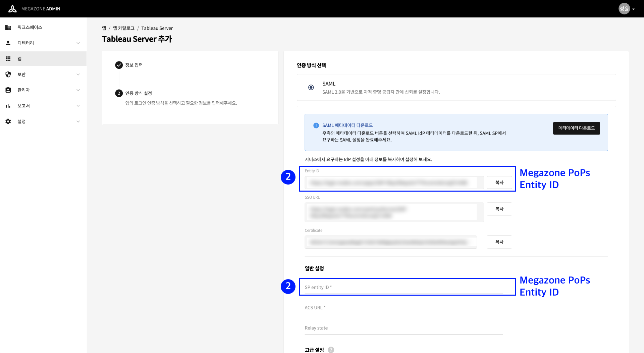The width and height of the screenshot is (644, 353).
Task: Click the 보고서 bar chart icon
Action: click(x=8, y=106)
